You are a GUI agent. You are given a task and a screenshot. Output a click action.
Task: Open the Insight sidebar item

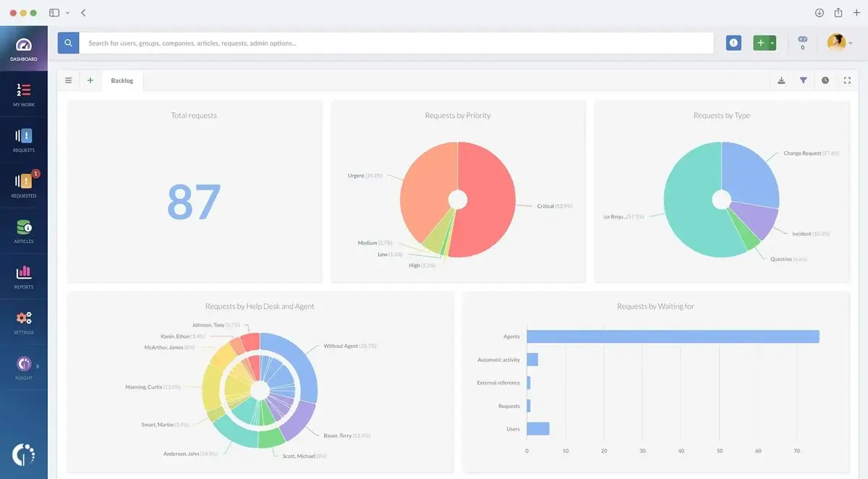pyautogui.click(x=24, y=368)
